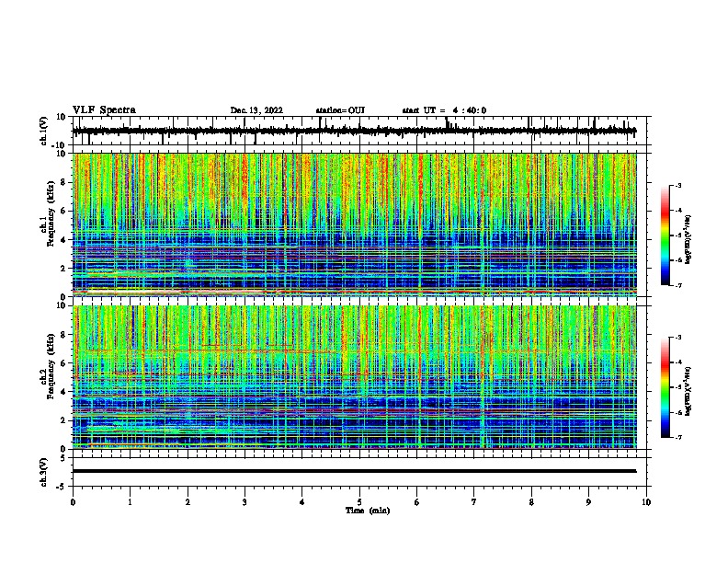Click time axis tick label "3"

coord(245,502)
